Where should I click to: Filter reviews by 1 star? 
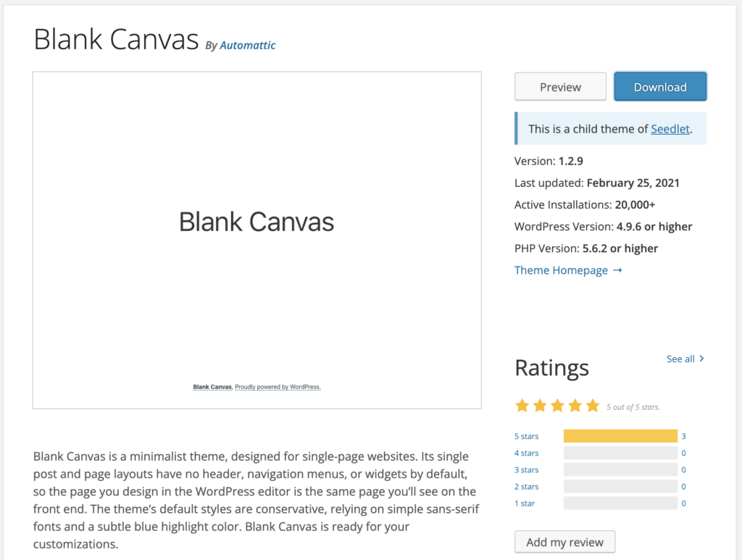[x=525, y=503]
